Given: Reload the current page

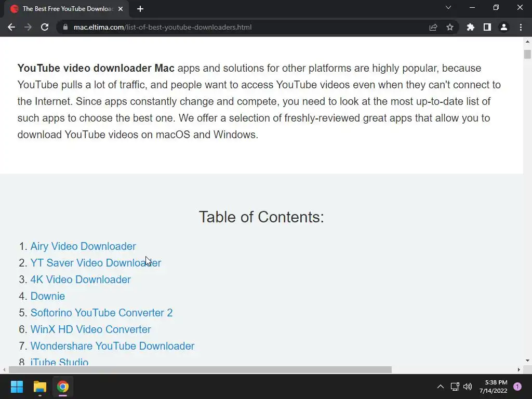Looking at the screenshot, I should 45,27.
